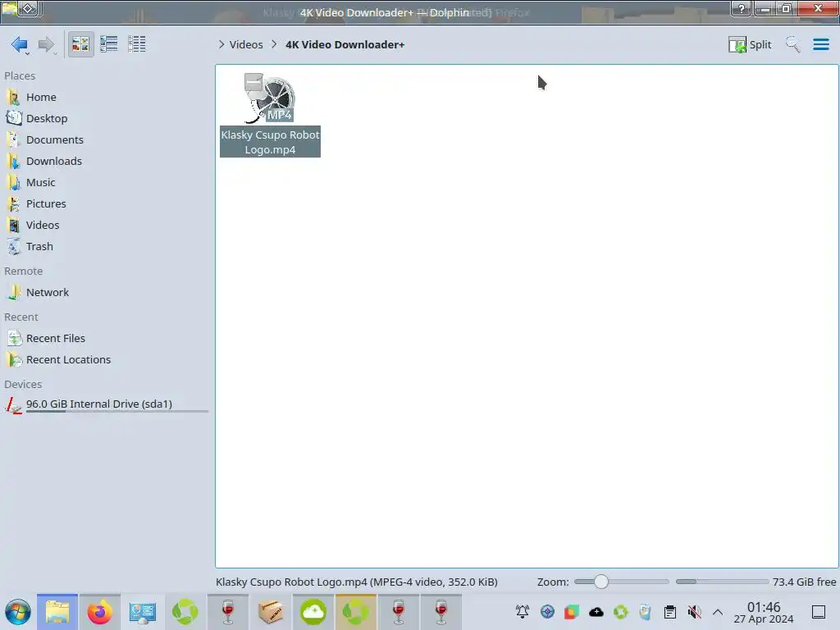840x630 pixels.
Task: Click the free disk space bar
Action: (x=722, y=582)
